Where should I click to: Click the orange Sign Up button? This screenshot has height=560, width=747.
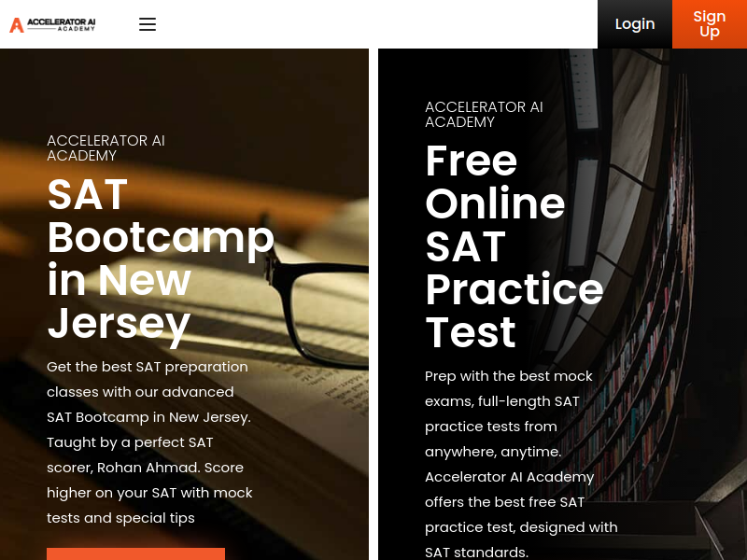click(x=710, y=24)
